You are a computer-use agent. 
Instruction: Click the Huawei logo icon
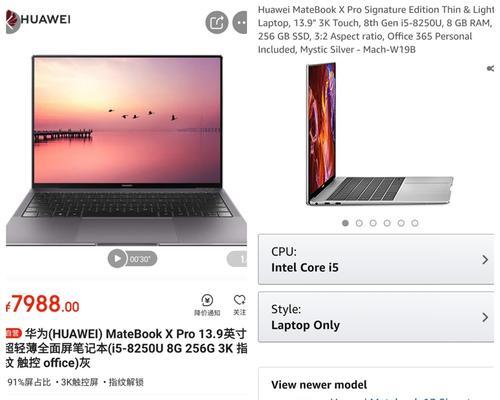click(x=13, y=21)
